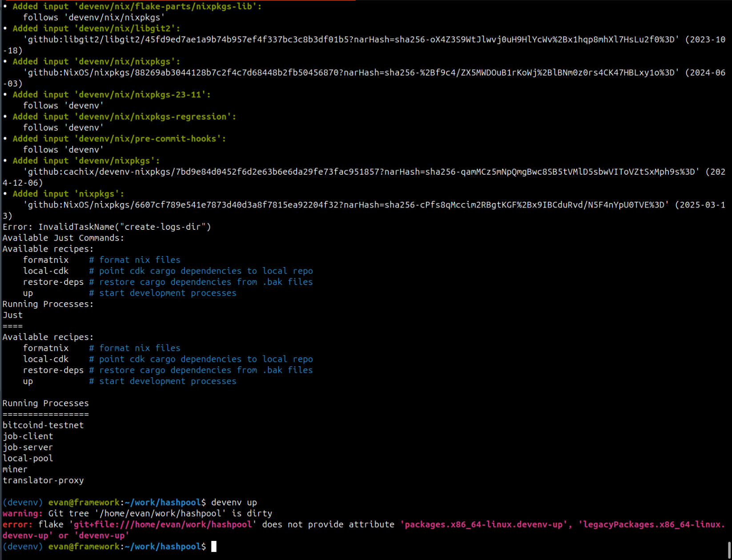Click the local-pool process entry

pos(28,458)
